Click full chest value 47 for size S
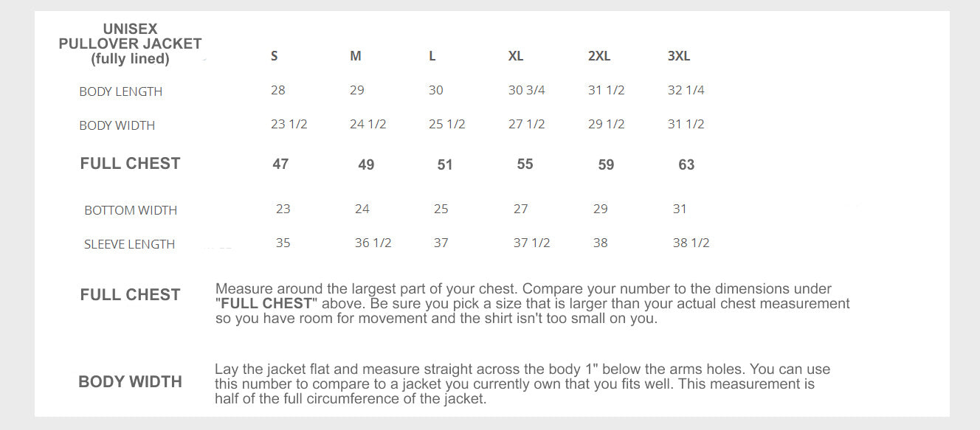The image size is (980, 430). tap(280, 164)
